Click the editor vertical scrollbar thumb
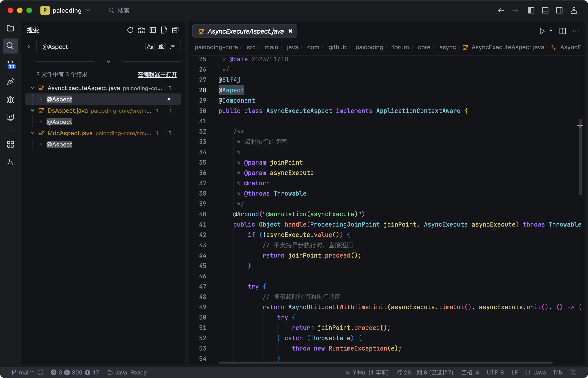 580,157
